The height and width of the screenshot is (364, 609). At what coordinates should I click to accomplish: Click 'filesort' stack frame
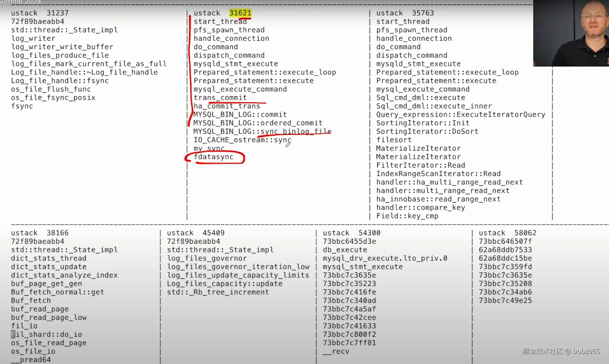[394, 140]
